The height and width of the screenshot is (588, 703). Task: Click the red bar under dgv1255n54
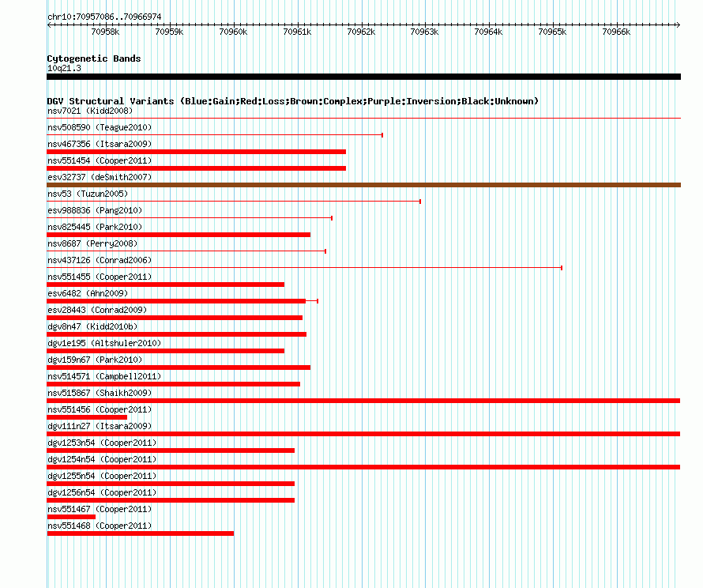[x=171, y=484]
